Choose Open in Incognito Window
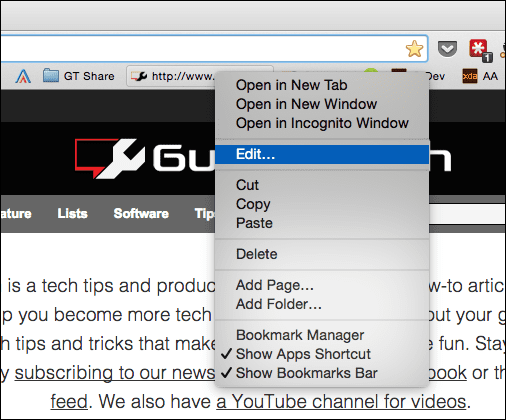The height and width of the screenshot is (420, 506). pos(322,123)
